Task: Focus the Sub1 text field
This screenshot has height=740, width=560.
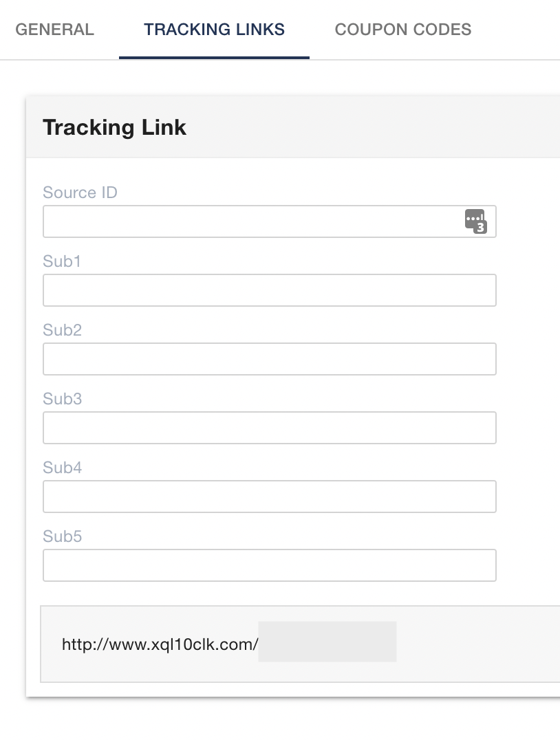Action: (269, 290)
